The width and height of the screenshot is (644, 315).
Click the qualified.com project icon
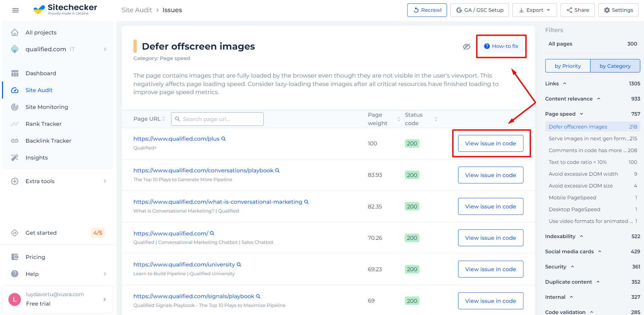14,49
